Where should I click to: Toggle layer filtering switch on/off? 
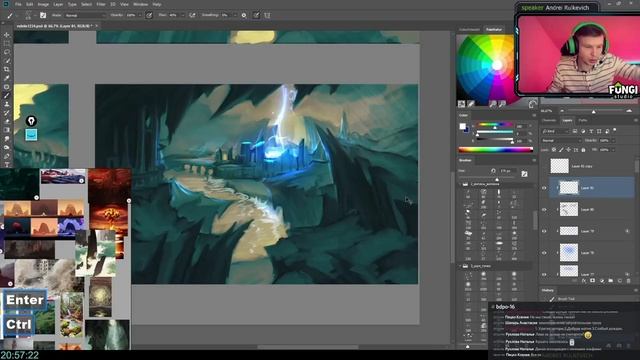615,131
